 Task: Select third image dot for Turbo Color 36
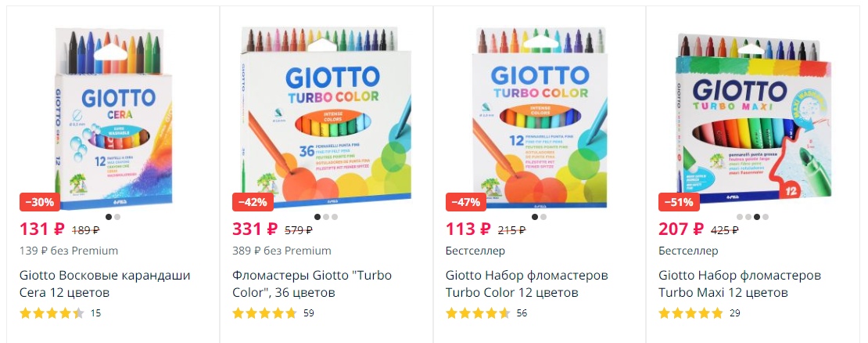335,217
